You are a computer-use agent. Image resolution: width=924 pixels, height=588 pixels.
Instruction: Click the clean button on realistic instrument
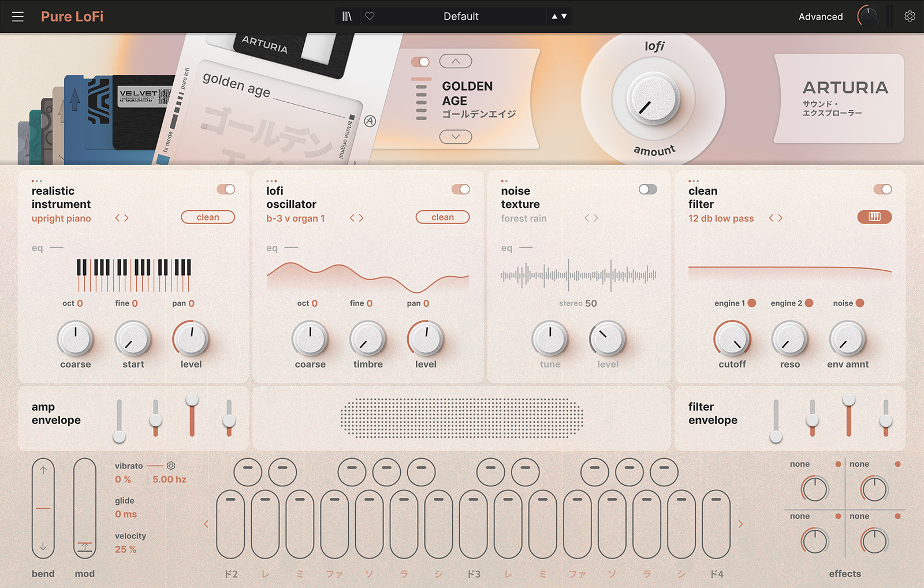(x=208, y=217)
